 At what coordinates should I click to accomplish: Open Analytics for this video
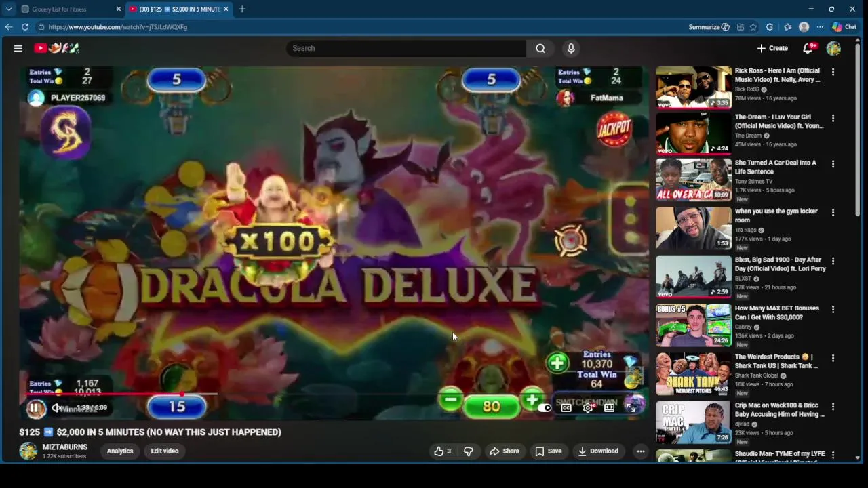120,451
